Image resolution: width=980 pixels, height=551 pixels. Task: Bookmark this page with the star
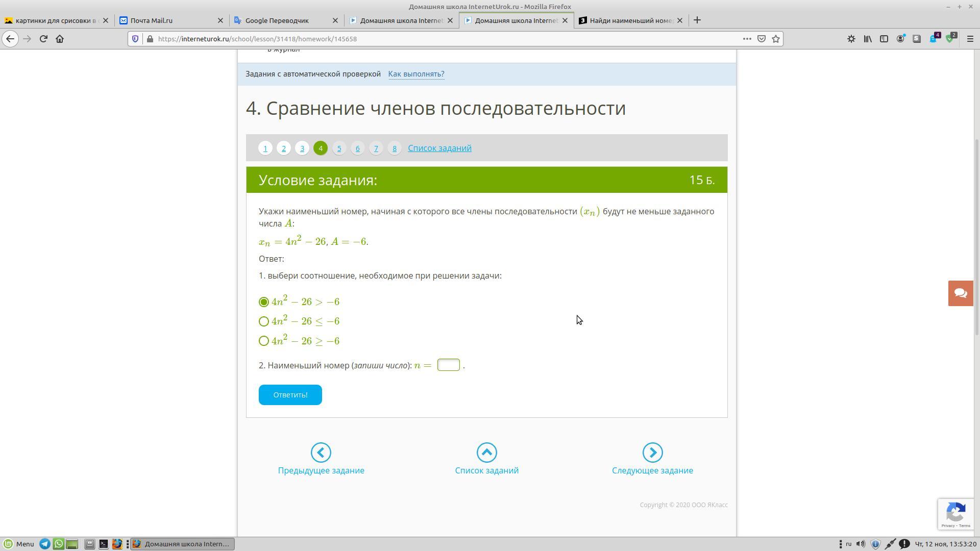(x=776, y=39)
